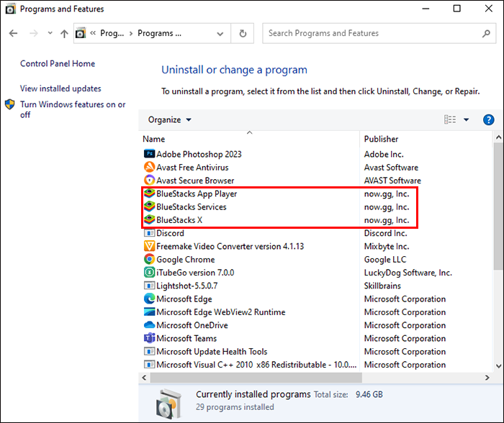Open the recent locations dropdown
The image size is (504, 423).
[50, 33]
